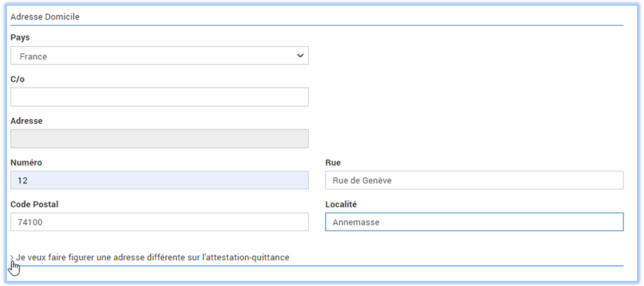Expand the different address section arrow icon
644x286 pixels.
point(12,258)
